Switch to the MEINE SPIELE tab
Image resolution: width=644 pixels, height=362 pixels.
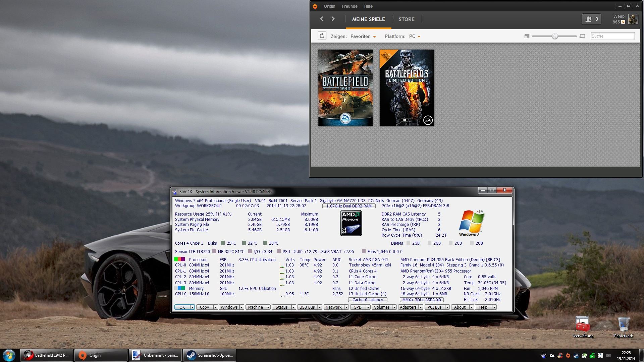pos(368,19)
